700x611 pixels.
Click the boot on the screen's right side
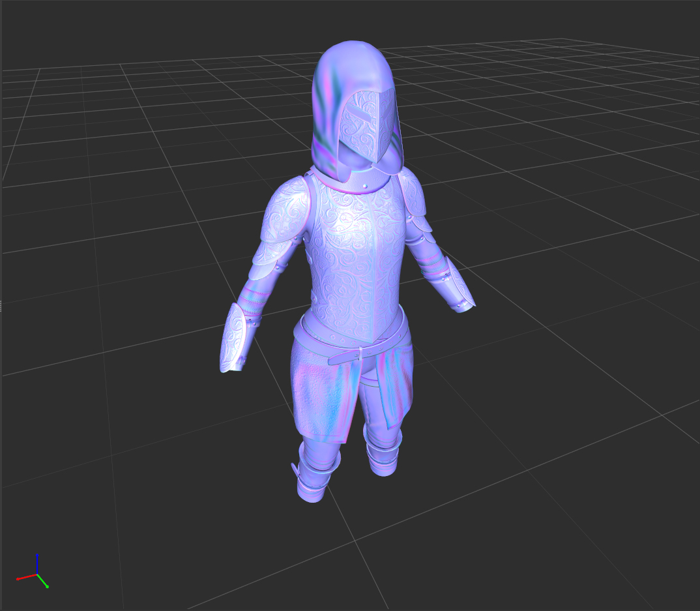click(x=383, y=456)
